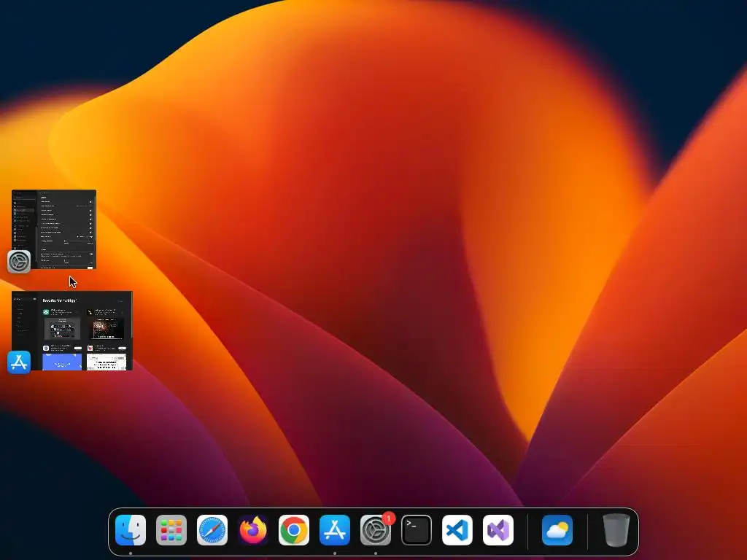Select the App Store Stage Manager thumbnail
The width and height of the screenshot is (747, 560).
click(x=72, y=330)
